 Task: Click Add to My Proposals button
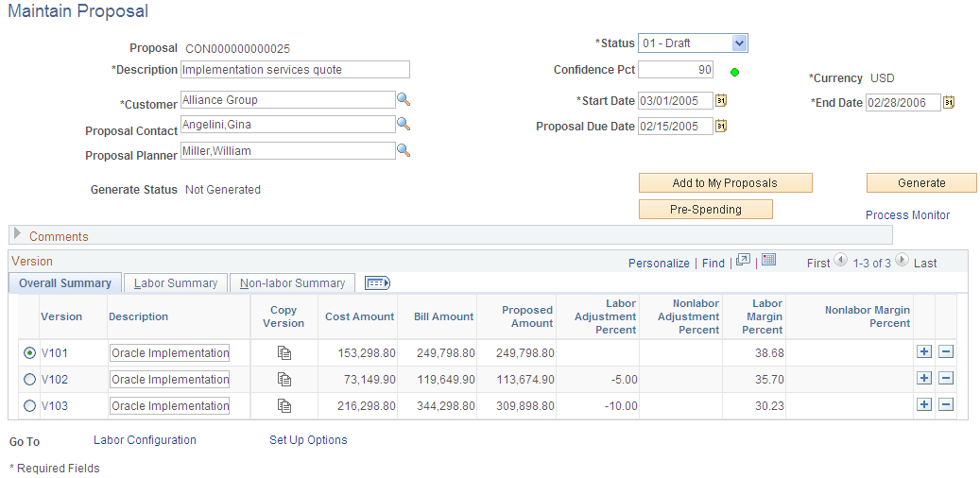coord(725,183)
